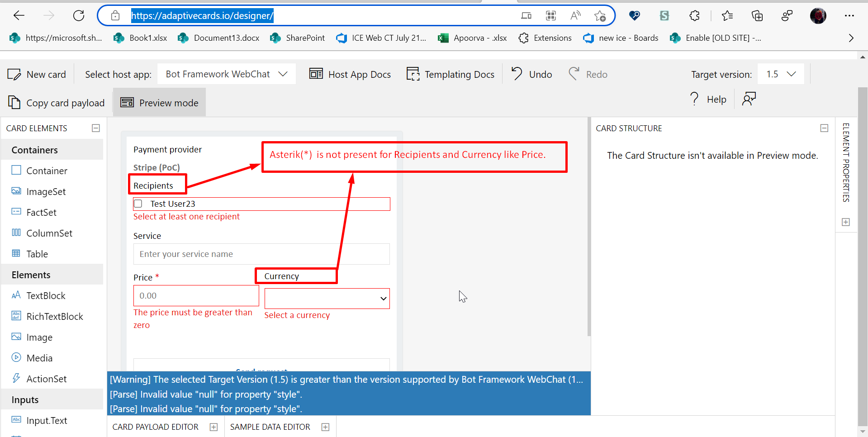This screenshot has height=437, width=868.
Task: Open the collections icon
Action: pyautogui.click(x=757, y=16)
